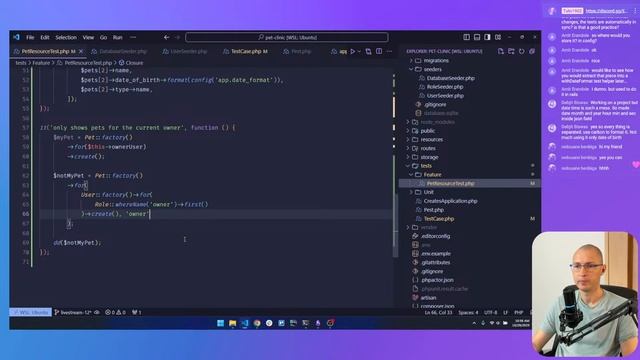Open the Edit menu
The height and width of the screenshot is (360, 640).
pos(44,37)
